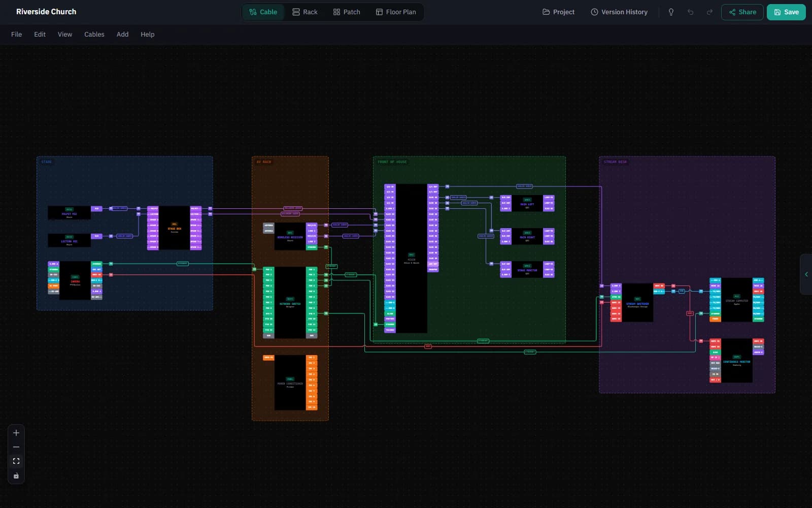
Task: Select the Confidence Monitor device node
Action: coord(737,360)
